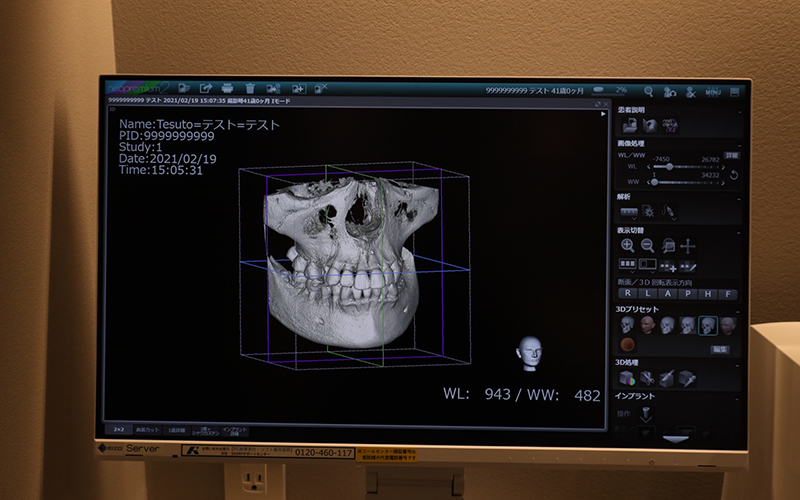Screen dimensions: 800x500
Task: Click the small play arrow at viewport corner
Action: point(603,114)
